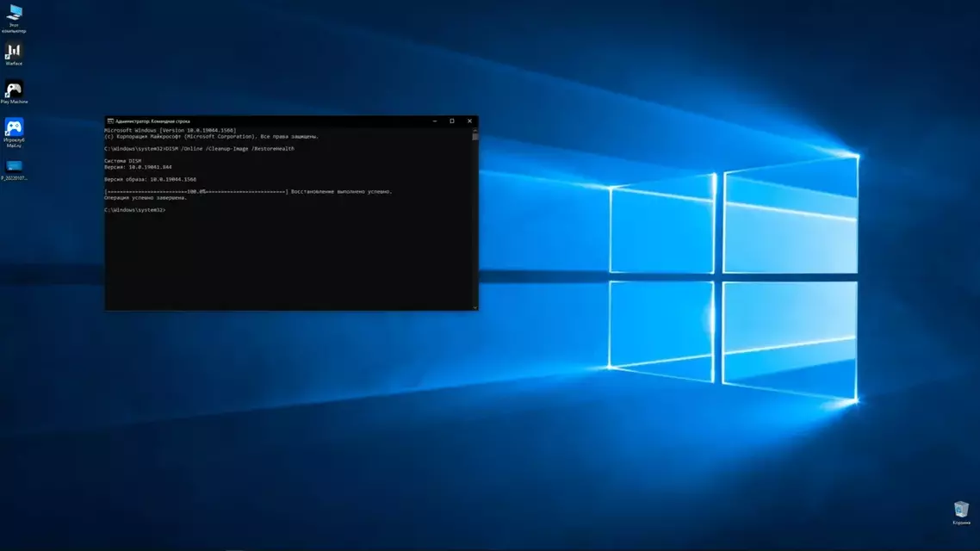980x551 pixels.
Task: Select the P_2022... image file on desktop
Action: click(x=14, y=170)
